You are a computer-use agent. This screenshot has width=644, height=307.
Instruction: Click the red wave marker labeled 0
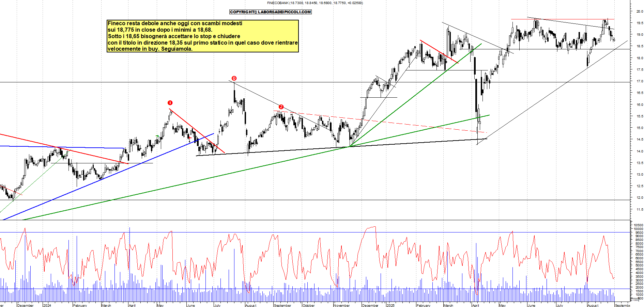pos(234,78)
